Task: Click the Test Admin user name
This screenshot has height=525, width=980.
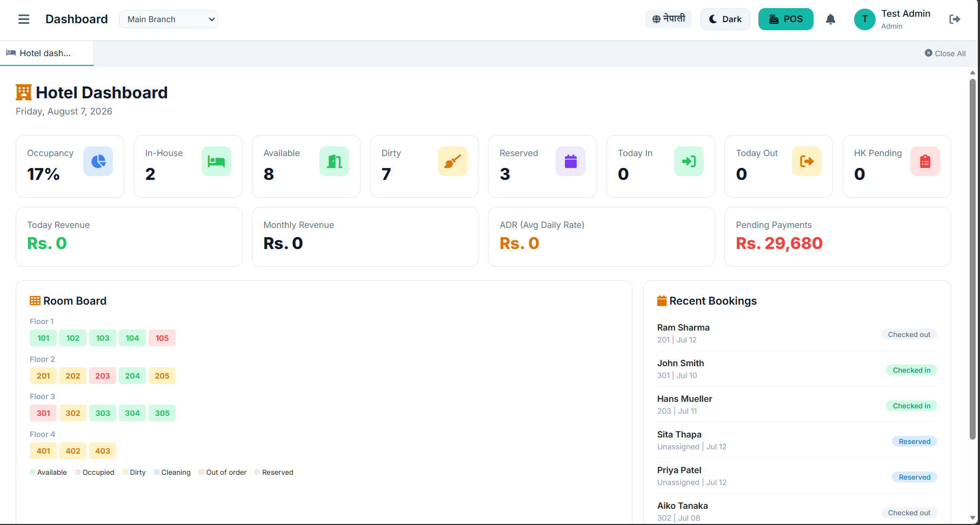Action: [905, 14]
